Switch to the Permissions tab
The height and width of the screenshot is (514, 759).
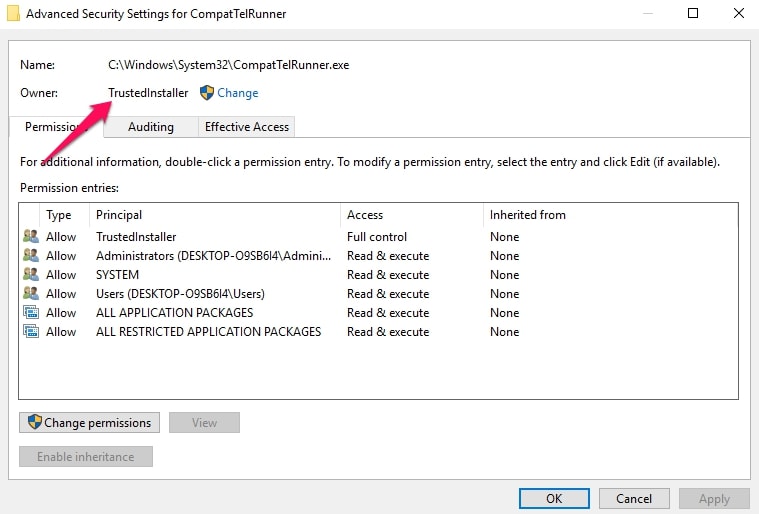point(56,127)
